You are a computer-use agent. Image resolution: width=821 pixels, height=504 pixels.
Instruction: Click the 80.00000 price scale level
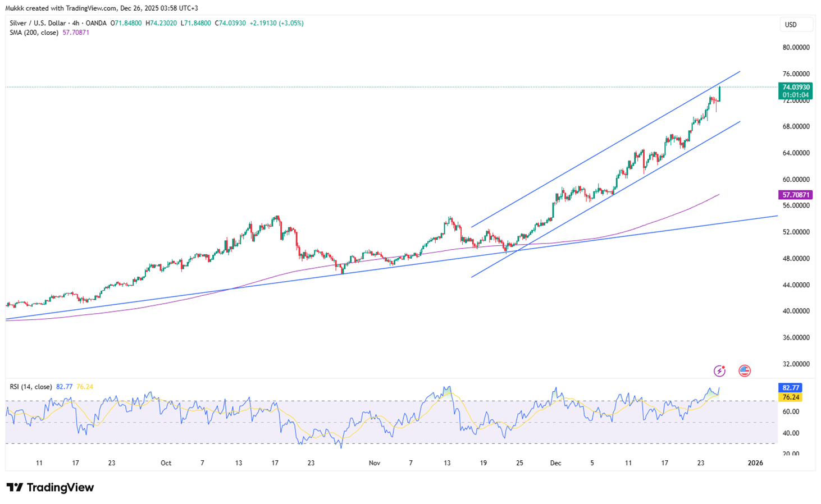pos(796,48)
